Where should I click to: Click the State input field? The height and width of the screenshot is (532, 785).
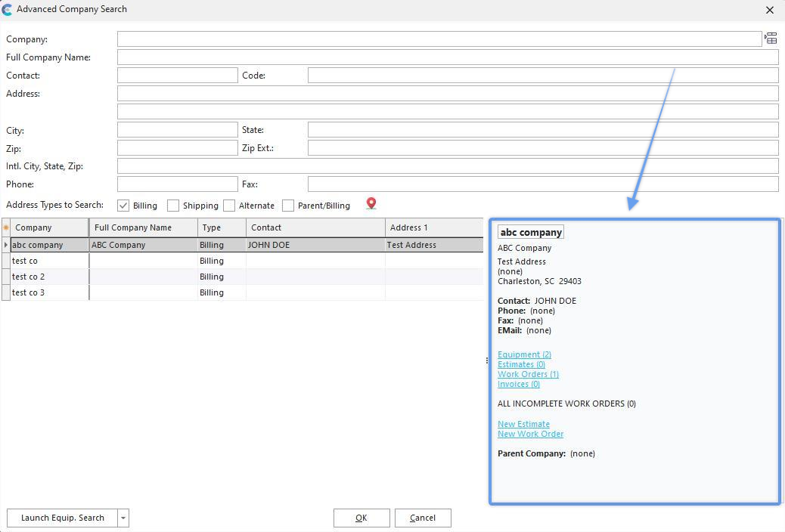point(543,130)
